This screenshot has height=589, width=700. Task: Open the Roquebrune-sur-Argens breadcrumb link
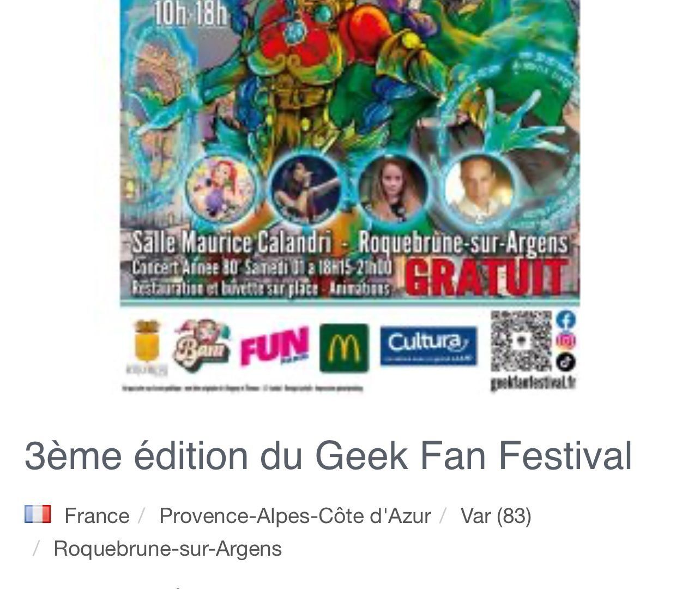point(167,549)
